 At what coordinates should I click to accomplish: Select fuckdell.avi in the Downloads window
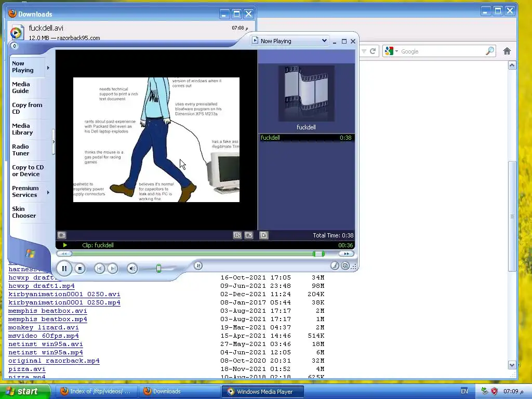(131, 32)
